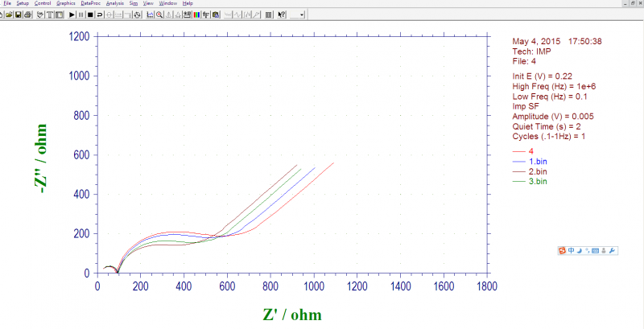
Task: Click the Imp SF parameter text
Action: pyautogui.click(x=526, y=107)
